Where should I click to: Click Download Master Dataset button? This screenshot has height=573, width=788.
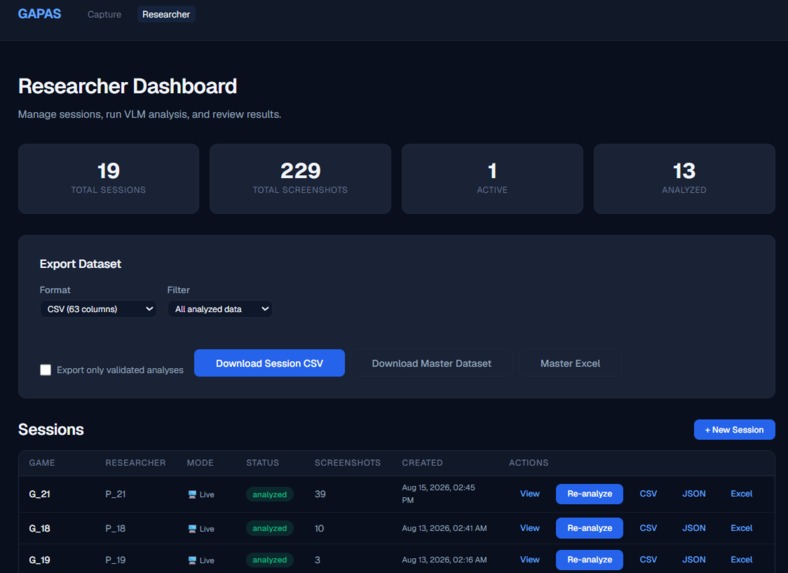pyautogui.click(x=431, y=363)
